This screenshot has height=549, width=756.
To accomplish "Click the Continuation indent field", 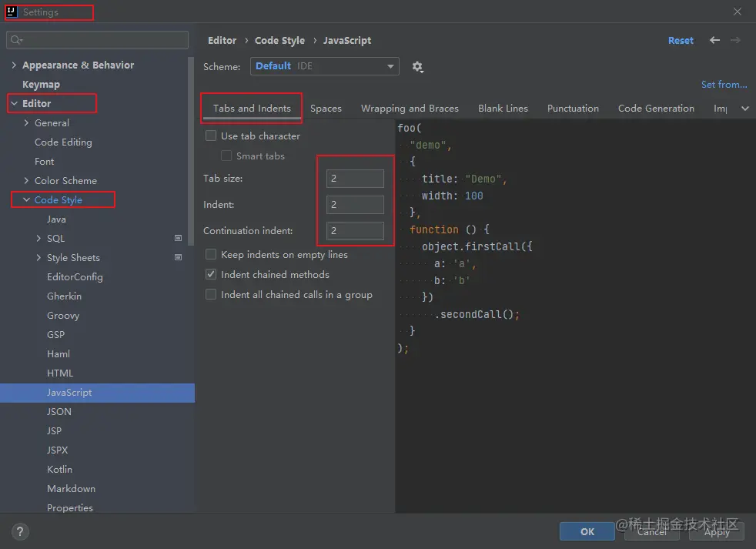I will click(355, 230).
